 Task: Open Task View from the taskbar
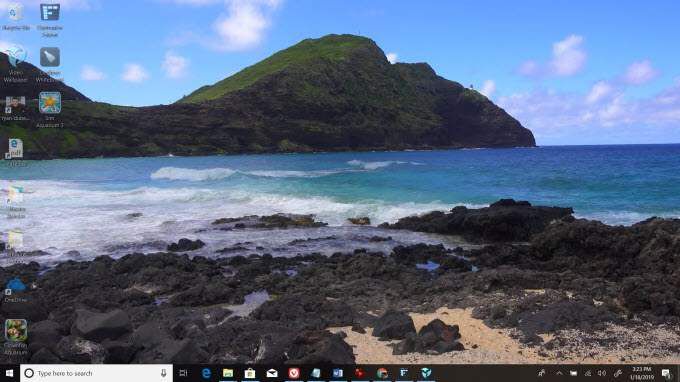pyautogui.click(x=183, y=373)
